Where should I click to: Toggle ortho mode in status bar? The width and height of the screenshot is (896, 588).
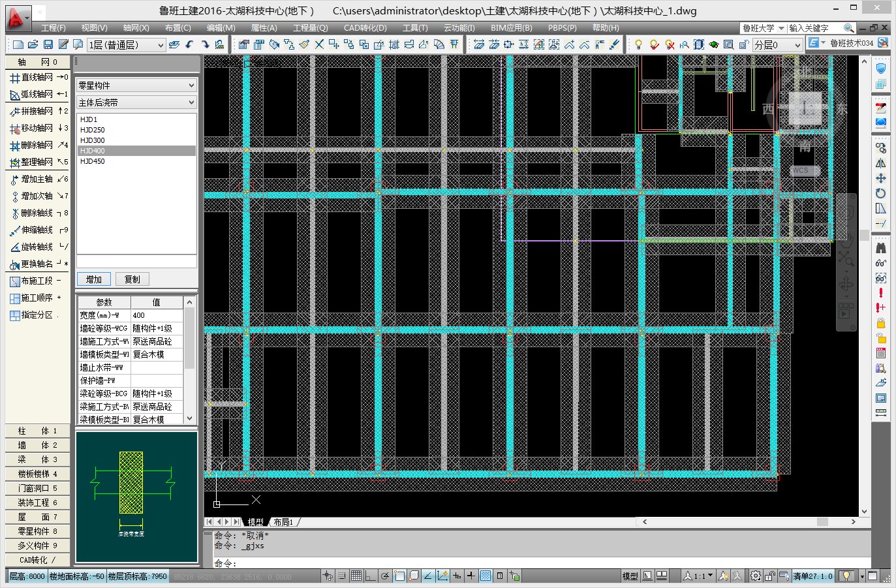point(371,576)
